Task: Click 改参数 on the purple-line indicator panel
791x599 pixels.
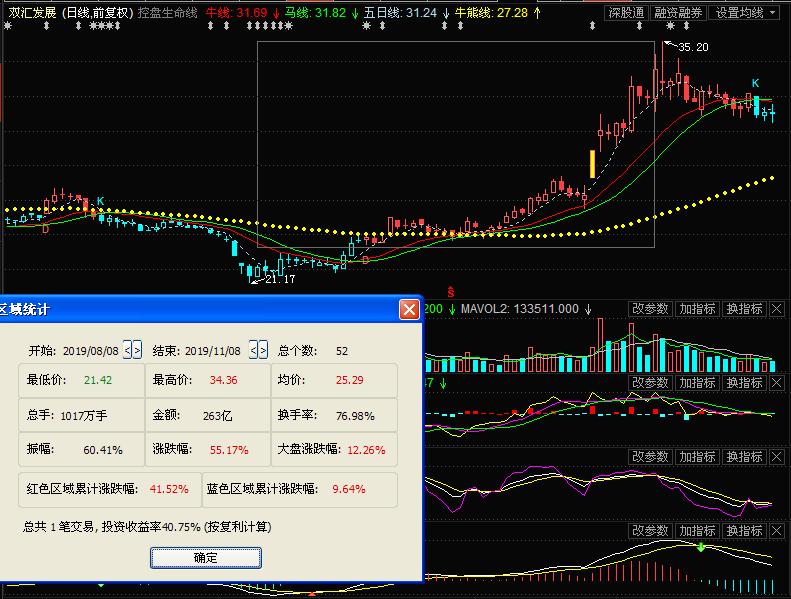Action: (x=650, y=457)
